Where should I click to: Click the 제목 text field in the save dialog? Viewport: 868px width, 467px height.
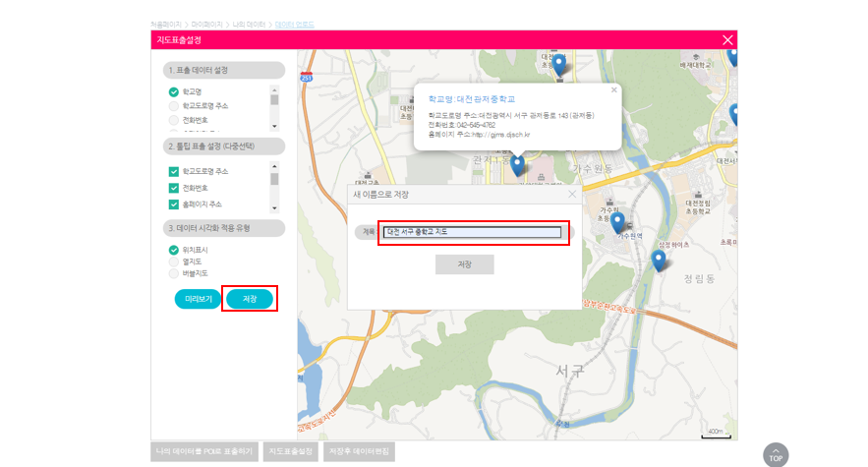[473, 232]
